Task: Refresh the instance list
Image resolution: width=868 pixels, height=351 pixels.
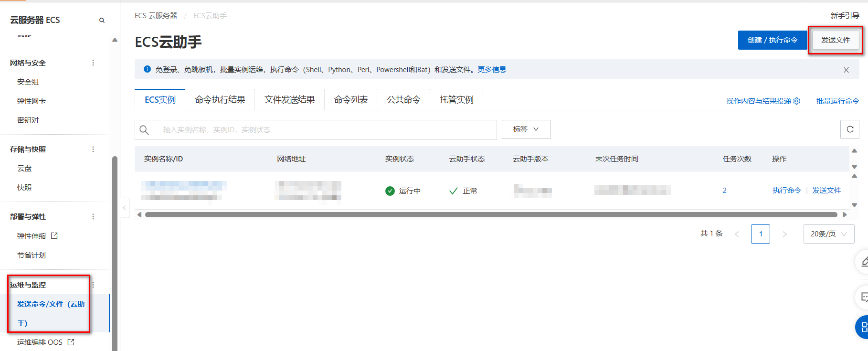Action: point(850,129)
